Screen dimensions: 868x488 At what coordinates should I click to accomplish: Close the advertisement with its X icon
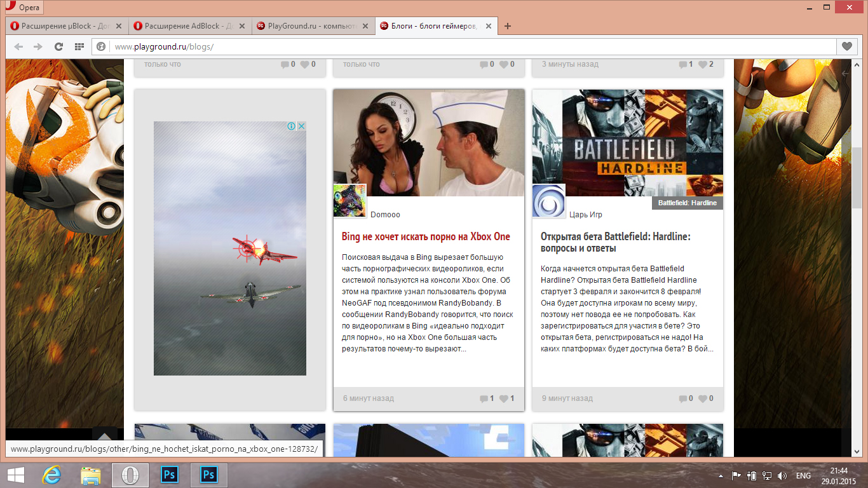(x=302, y=126)
